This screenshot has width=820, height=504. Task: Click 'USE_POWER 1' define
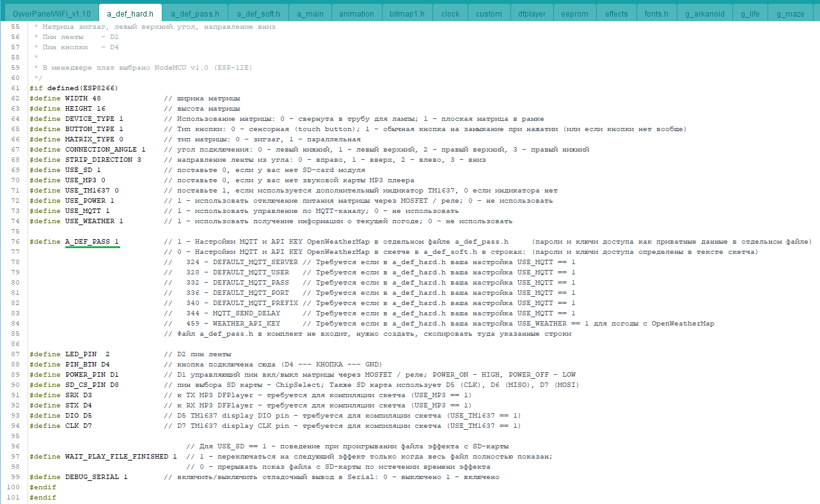coord(90,201)
